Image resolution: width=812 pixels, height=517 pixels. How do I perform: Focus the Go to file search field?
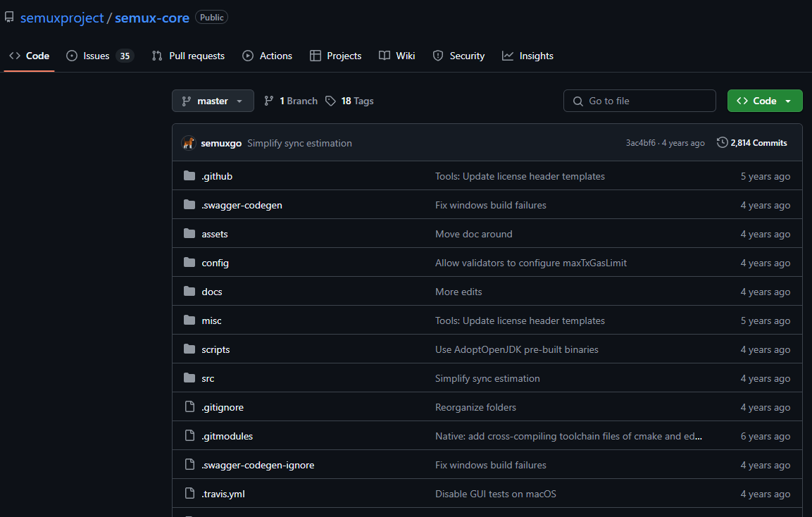(639, 101)
